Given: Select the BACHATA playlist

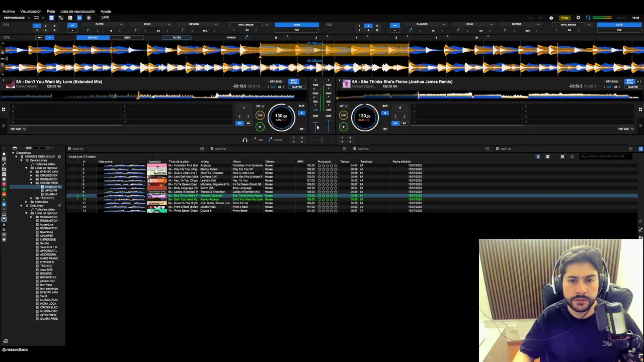Looking at the screenshot, I should (46, 232).
